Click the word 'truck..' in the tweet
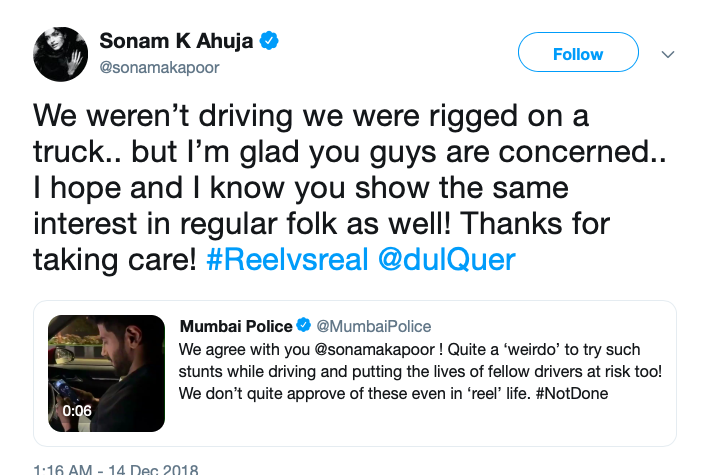 pos(70,151)
